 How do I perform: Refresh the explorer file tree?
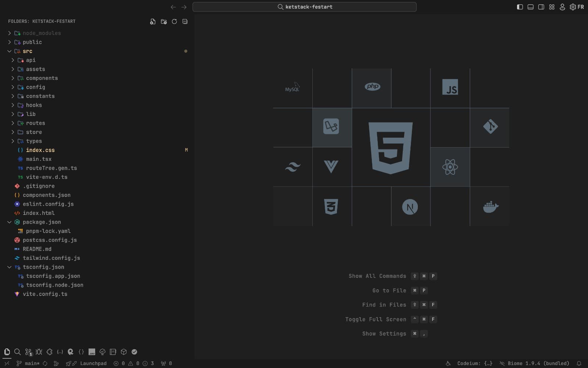click(174, 21)
